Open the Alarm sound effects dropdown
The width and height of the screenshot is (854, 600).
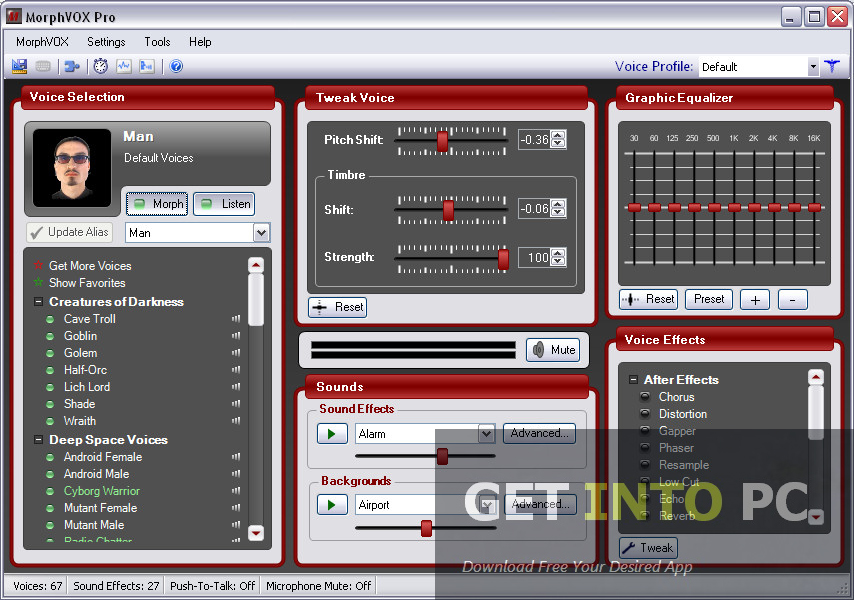(x=486, y=434)
